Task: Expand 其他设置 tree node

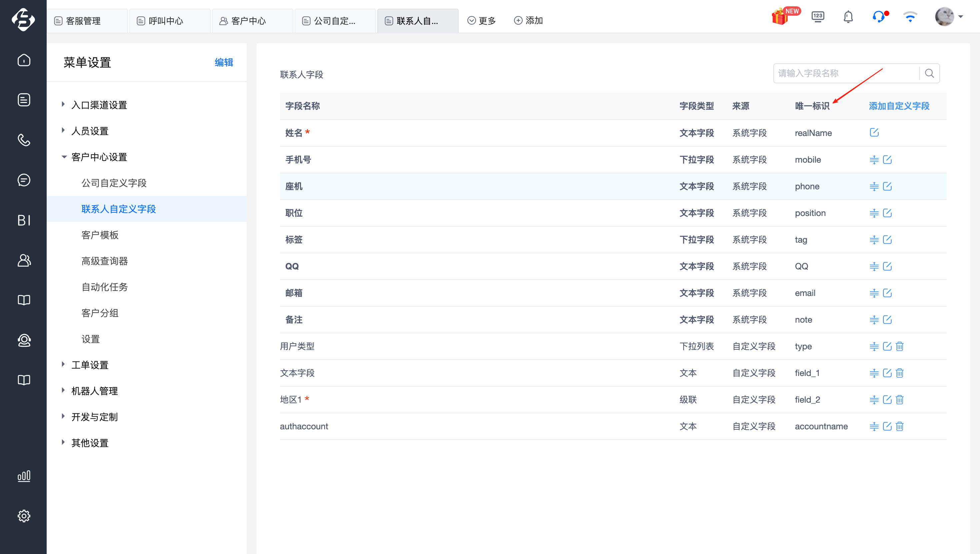Action: (63, 442)
